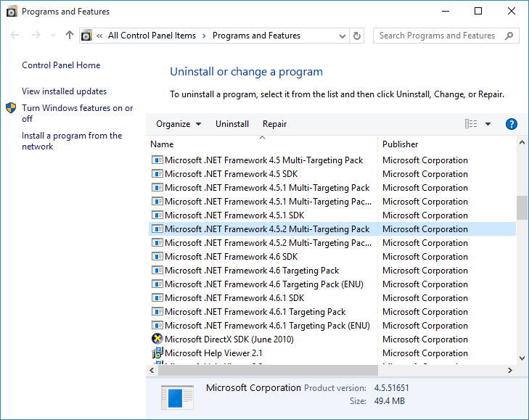Click the 49.4 MB size value
529x420 pixels.
coord(390,401)
